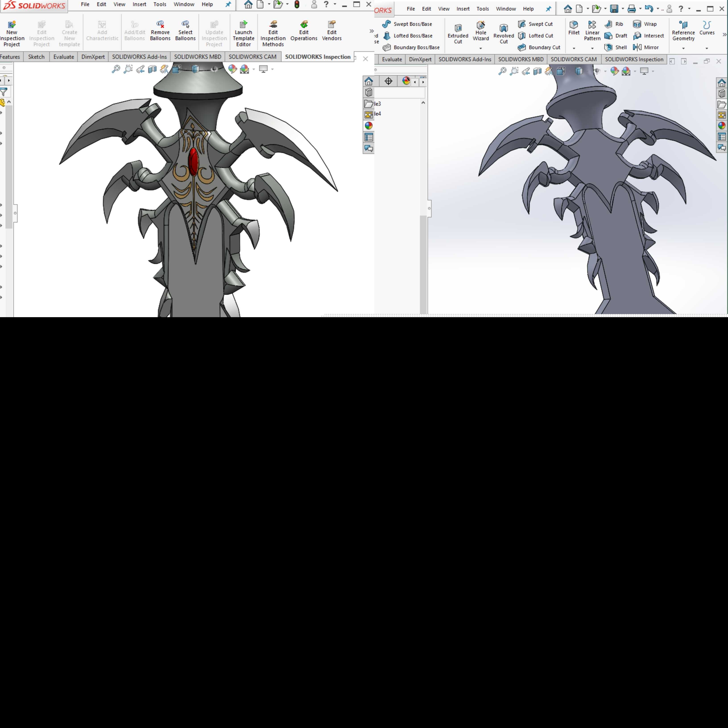728x728 pixels.
Task: Click Rebuild traffic light in left window
Action: 297,4
